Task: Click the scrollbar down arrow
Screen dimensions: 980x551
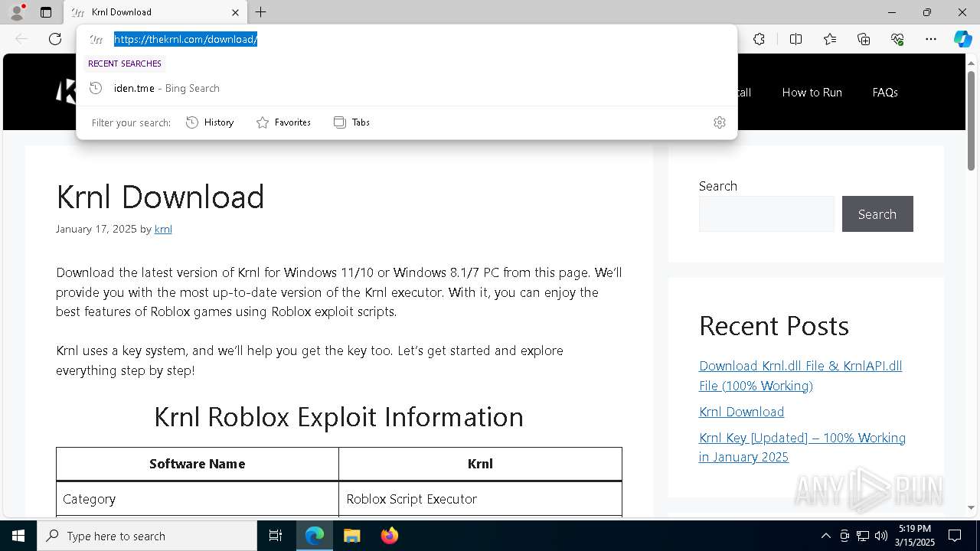Action: [x=971, y=507]
